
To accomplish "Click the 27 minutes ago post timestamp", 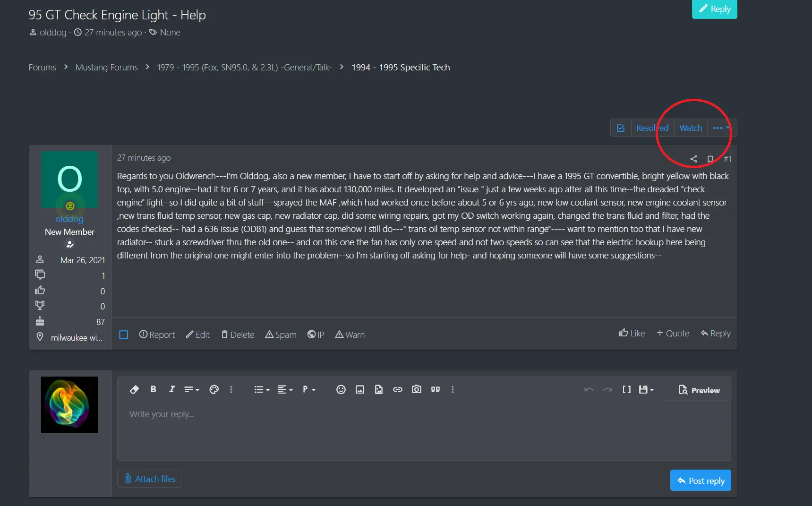I will tap(144, 158).
